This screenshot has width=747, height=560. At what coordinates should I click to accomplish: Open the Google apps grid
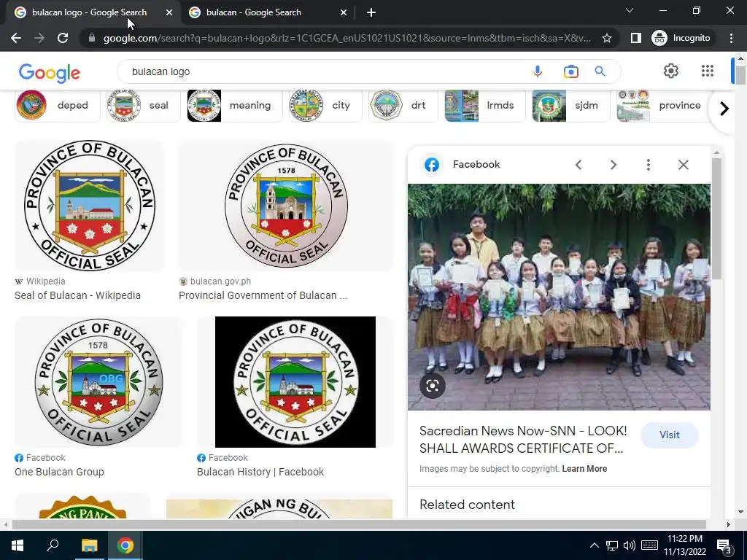pos(708,71)
